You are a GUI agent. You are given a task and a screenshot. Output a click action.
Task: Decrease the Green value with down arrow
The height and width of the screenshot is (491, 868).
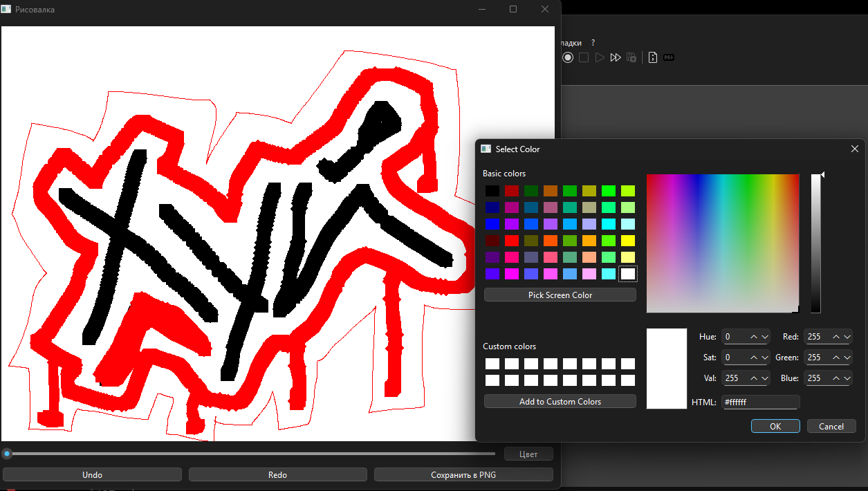(x=847, y=358)
